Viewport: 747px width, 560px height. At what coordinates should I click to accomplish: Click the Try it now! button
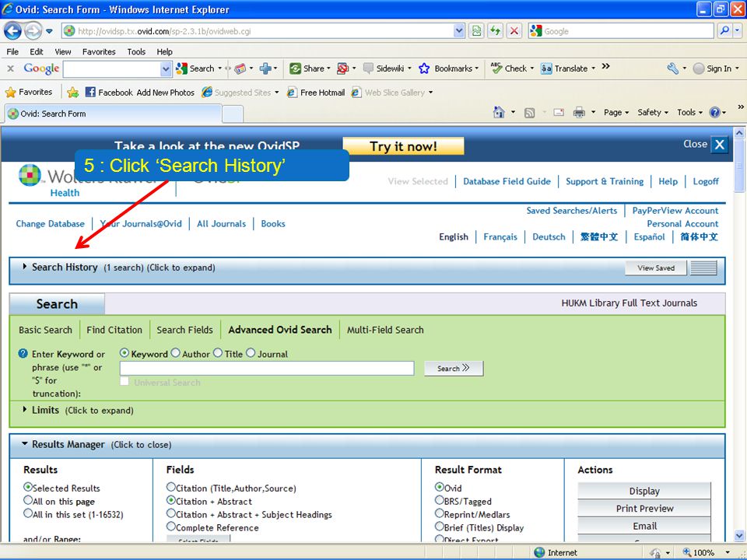[403, 146]
